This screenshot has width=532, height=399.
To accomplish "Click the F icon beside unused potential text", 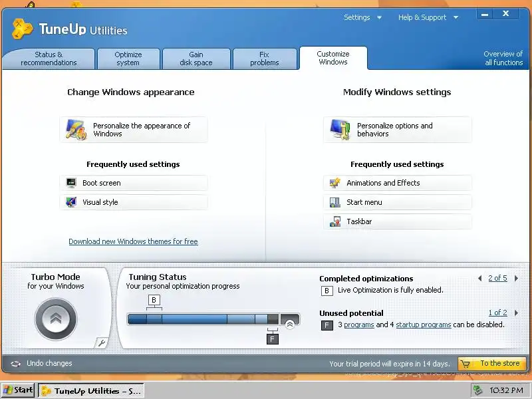I will 327,325.
